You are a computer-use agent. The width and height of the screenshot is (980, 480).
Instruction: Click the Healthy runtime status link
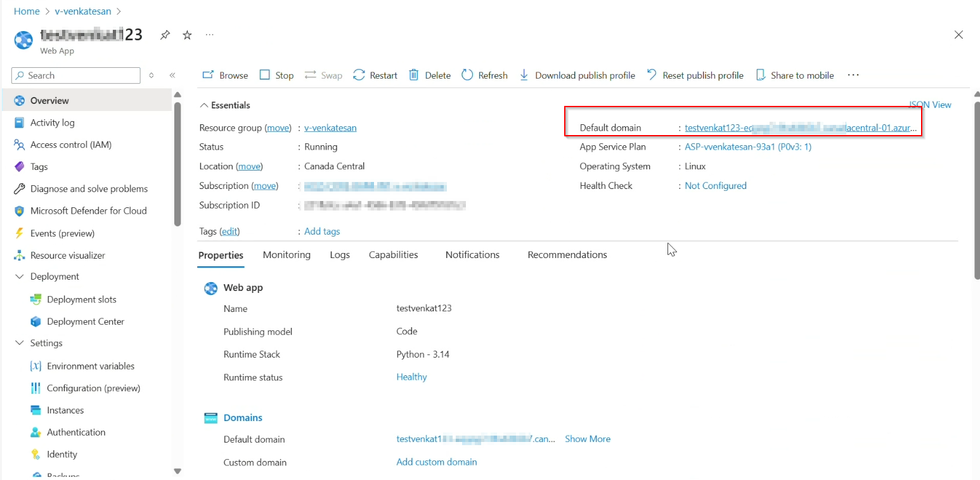point(411,377)
